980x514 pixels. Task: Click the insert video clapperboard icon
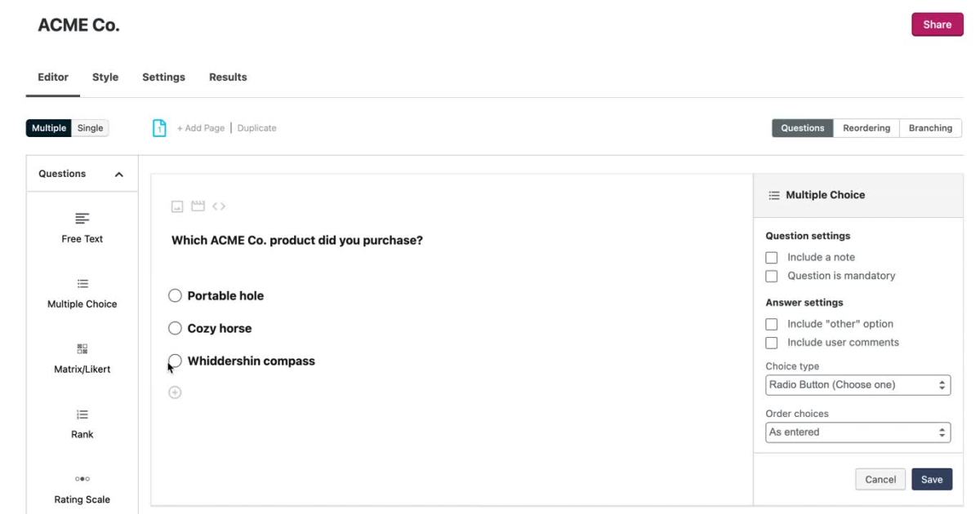198,206
